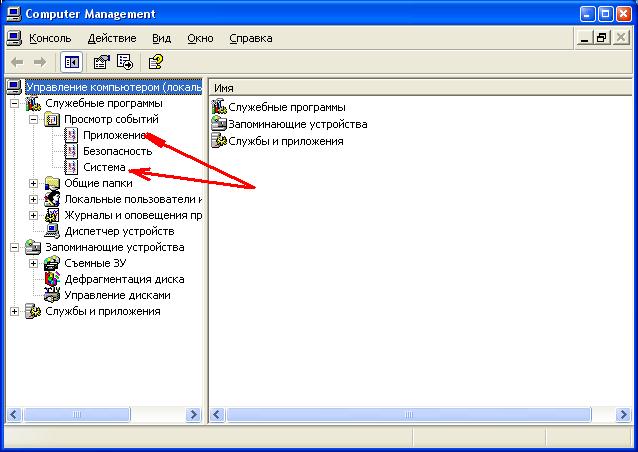Click the Съемные ЗУ icon
The height and width of the screenshot is (452, 638).
52,263
